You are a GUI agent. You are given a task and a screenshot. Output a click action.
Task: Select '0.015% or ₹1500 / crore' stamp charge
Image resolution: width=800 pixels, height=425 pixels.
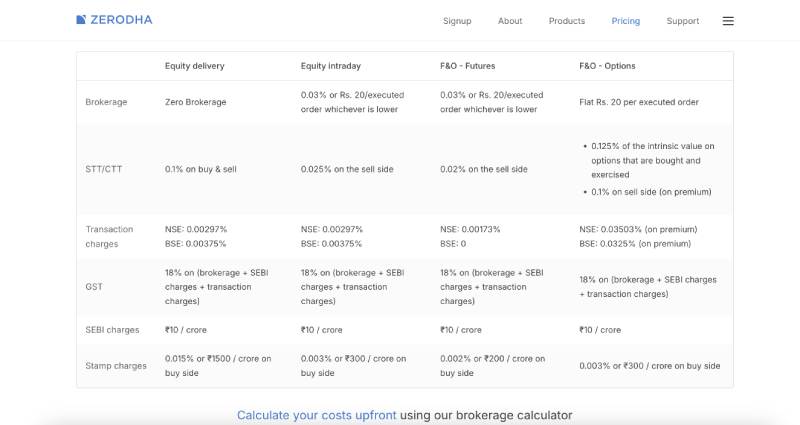tap(218, 366)
